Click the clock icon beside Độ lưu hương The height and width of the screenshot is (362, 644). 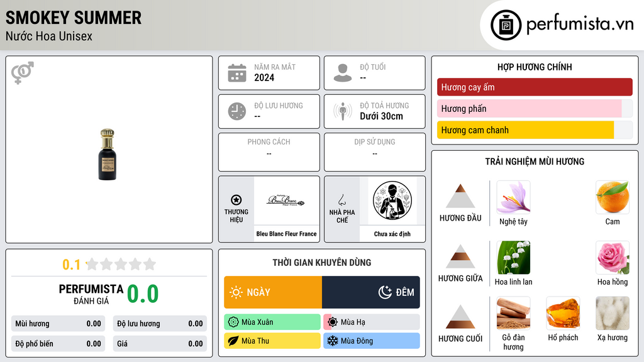tap(237, 111)
